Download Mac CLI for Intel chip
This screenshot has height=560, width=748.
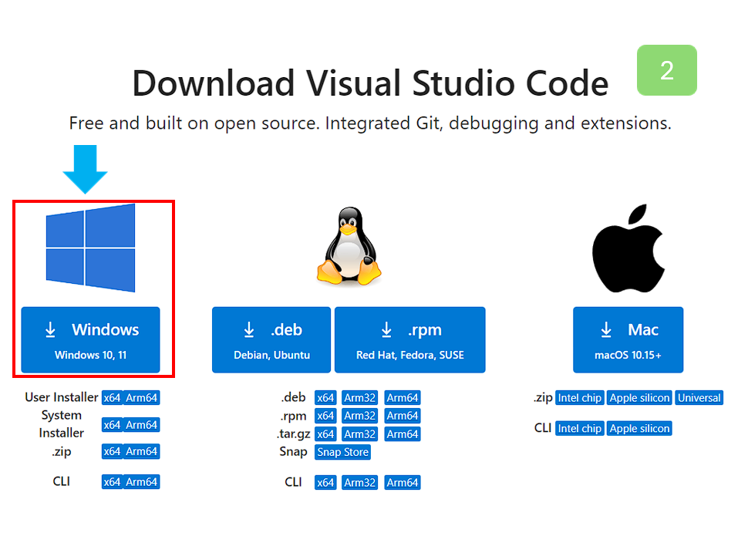[x=580, y=428]
